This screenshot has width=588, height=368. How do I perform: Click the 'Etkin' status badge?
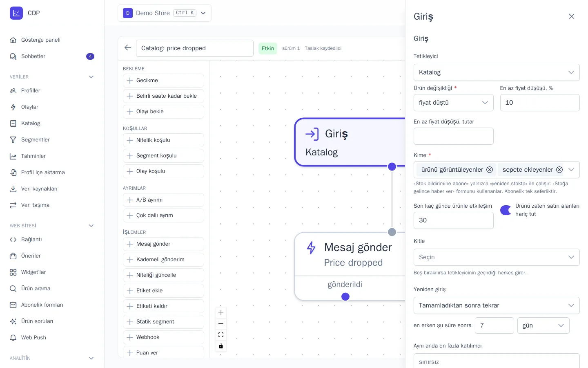268,48
